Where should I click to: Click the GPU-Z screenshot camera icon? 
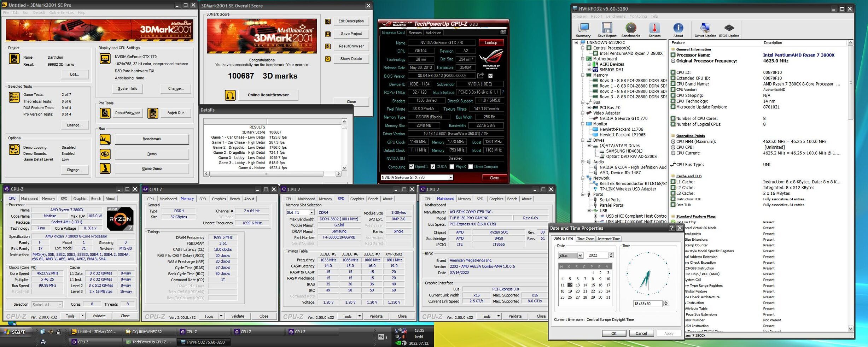[x=503, y=32]
